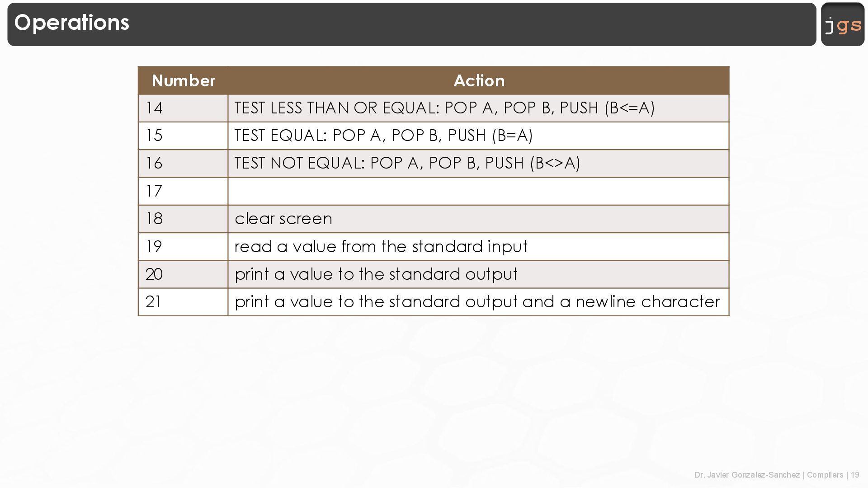Select the read a value from standard input row
The width and height of the screenshot is (868, 488).
pos(381,247)
